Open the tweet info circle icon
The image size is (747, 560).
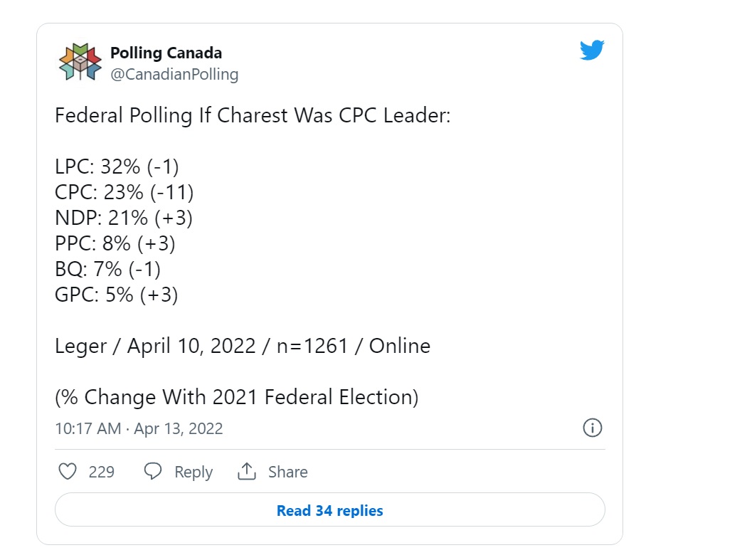[592, 428]
